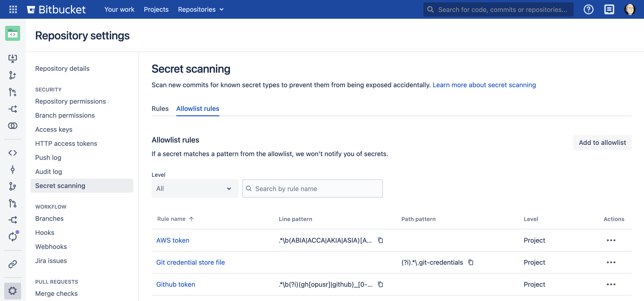Copy the Git credential path pattern
This screenshot has height=301, width=644.
coord(471,262)
